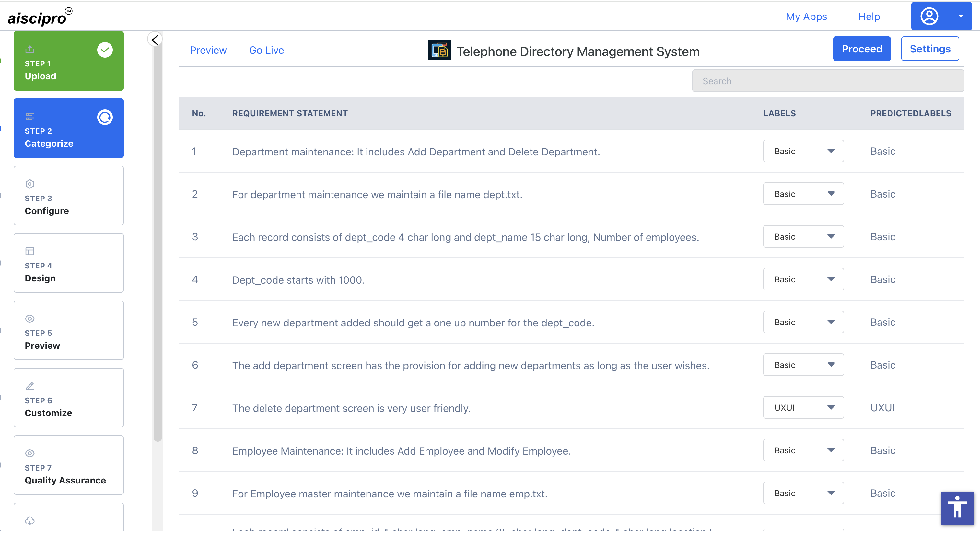Open the Help link
Image resolution: width=980 pixels, height=557 pixels.
869,17
